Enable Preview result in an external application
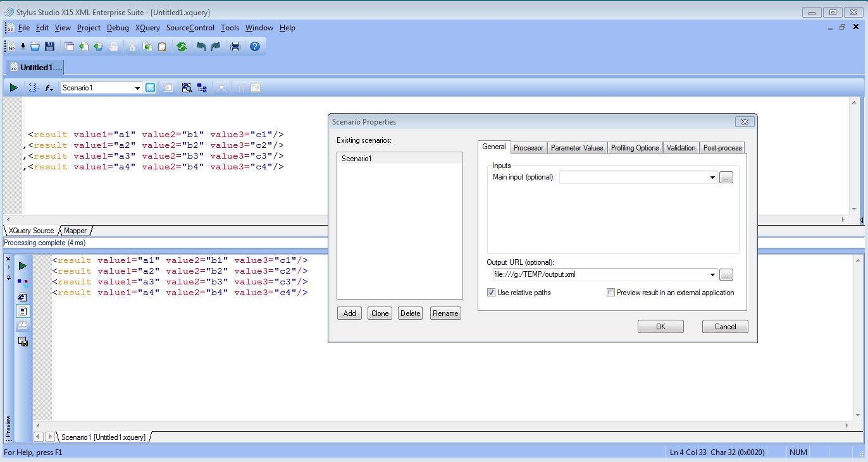 [x=611, y=293]
